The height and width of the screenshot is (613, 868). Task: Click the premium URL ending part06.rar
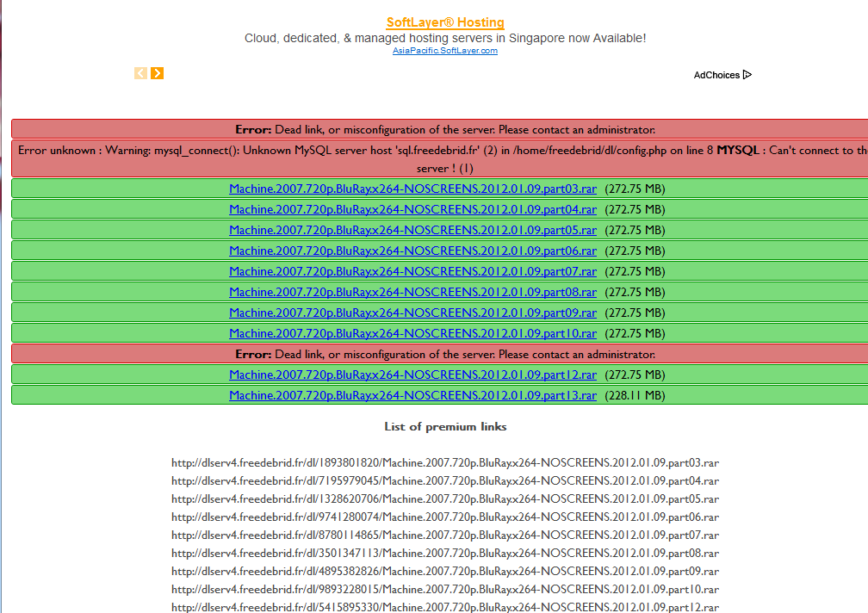[445, 517]
